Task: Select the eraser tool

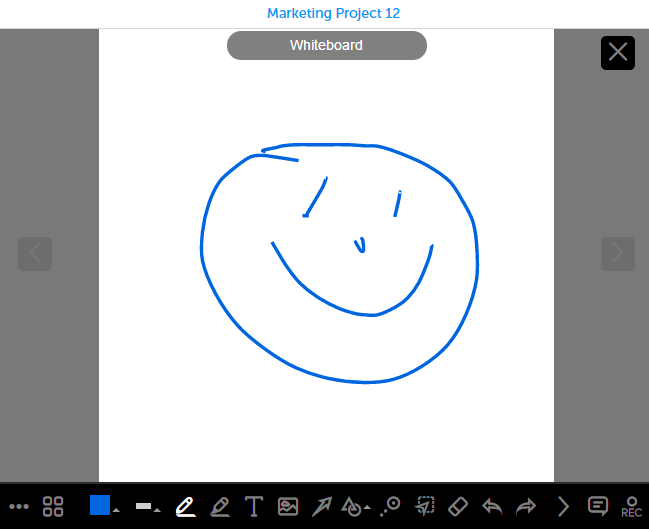Action: [458, 506]
